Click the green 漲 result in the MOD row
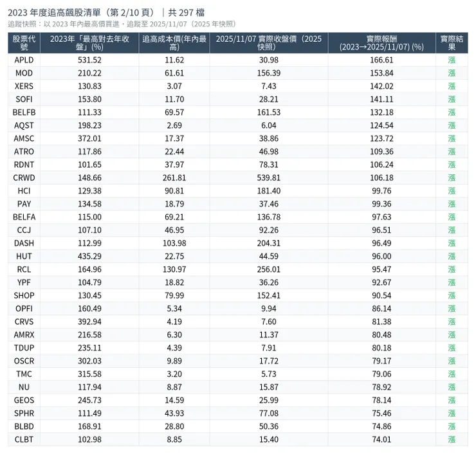The width and height of the screenshot is (476, 454). 452,73
